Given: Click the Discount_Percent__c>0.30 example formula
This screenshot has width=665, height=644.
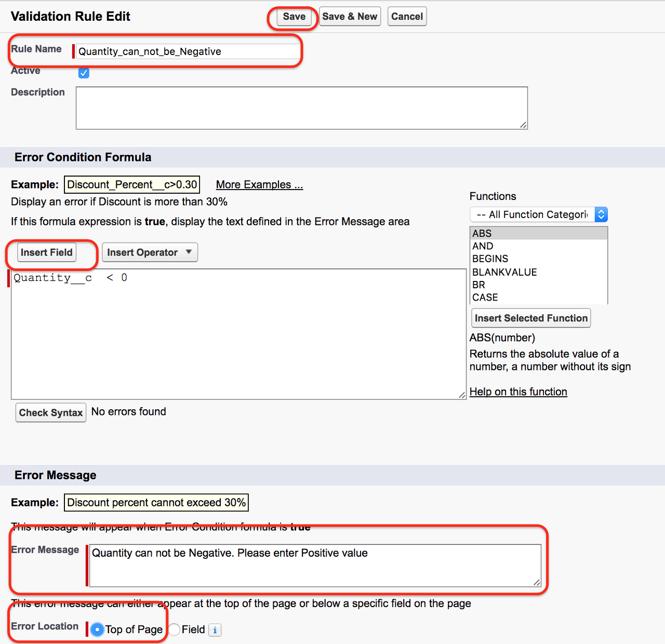Looking at the screenshot, I should (132, 184).
